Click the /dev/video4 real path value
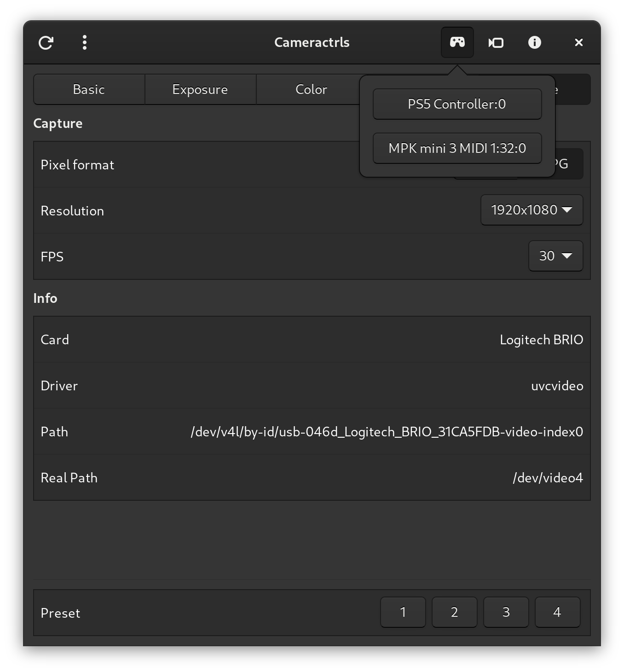 tap(548, 478)
